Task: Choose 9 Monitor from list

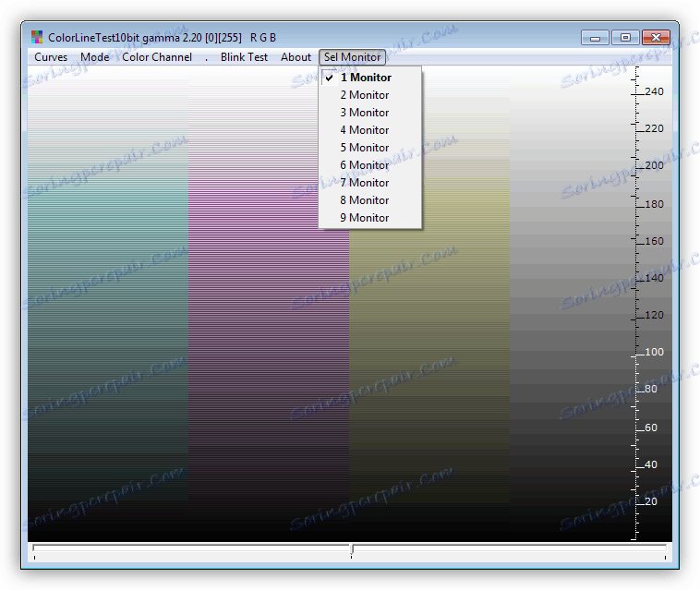Action: [x=370, y=218]
